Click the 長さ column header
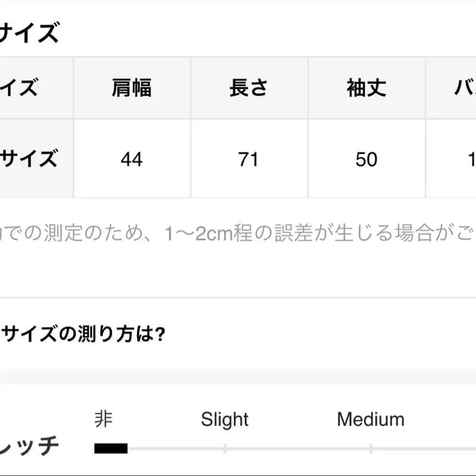 coord(249,89)
